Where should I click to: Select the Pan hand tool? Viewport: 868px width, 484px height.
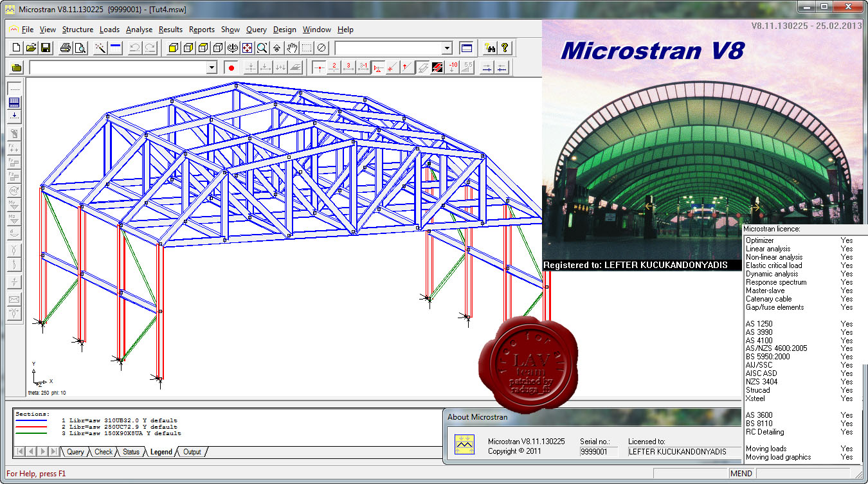tap(292, 48)
